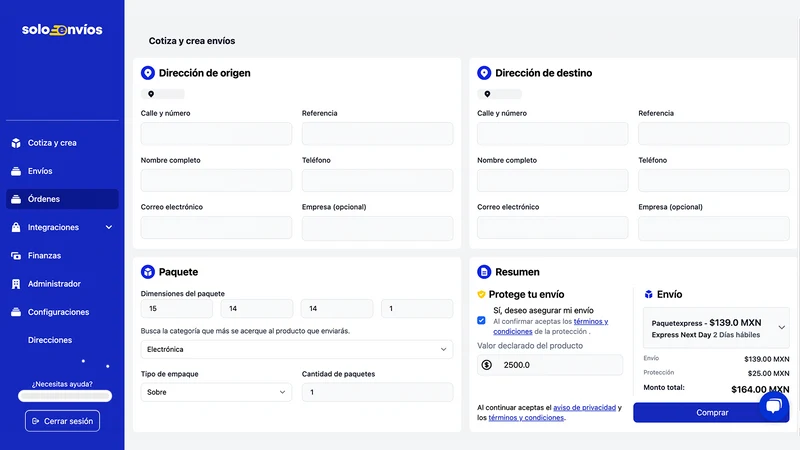The width and height of the screenshot is (800, 450).
Task: Click destino Empresa (opcional) field
Action: coord(714,228)
